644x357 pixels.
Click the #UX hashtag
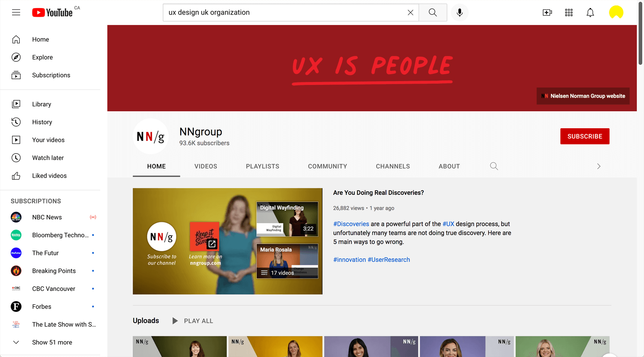[448, 224]
